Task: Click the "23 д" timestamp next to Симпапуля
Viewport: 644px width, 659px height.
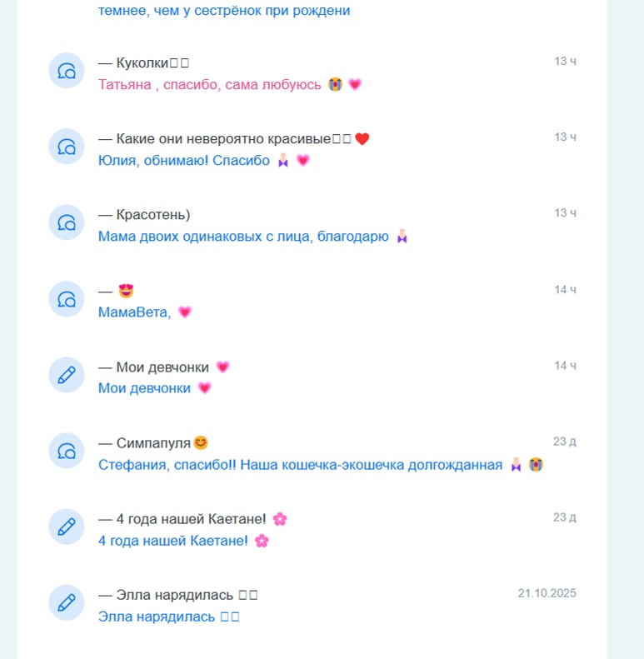Action: coord(565,442)
